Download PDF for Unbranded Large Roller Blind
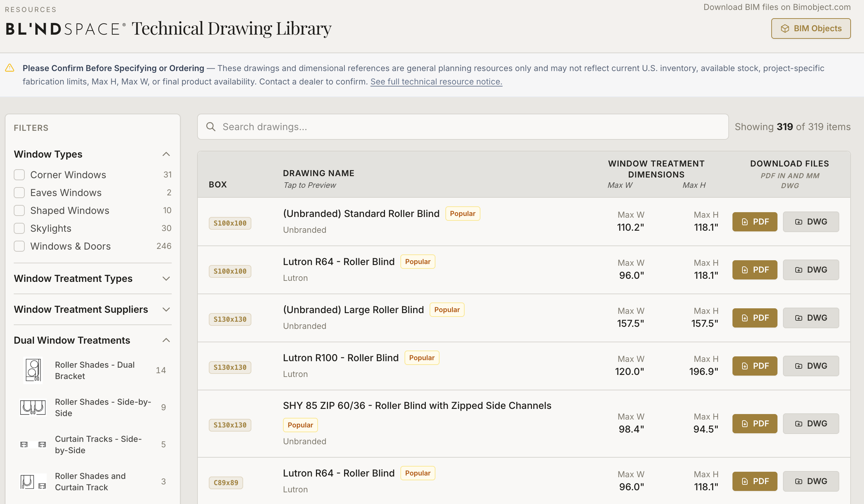This screenshot has width=864, height=504. tap(755, 318)
